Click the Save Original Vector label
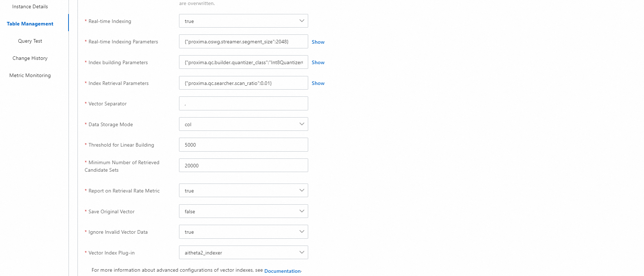The image size is (644, 276). click(x=112, y=211)
